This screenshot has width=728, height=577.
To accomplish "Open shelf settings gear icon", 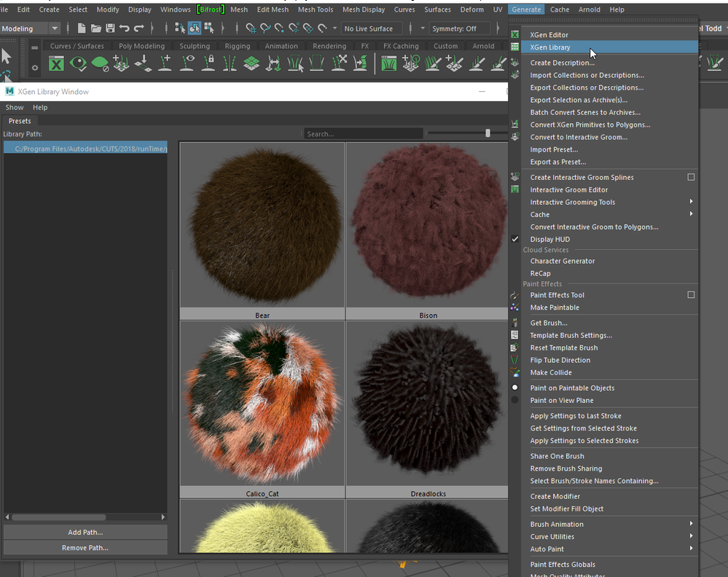I will [35, 68].
